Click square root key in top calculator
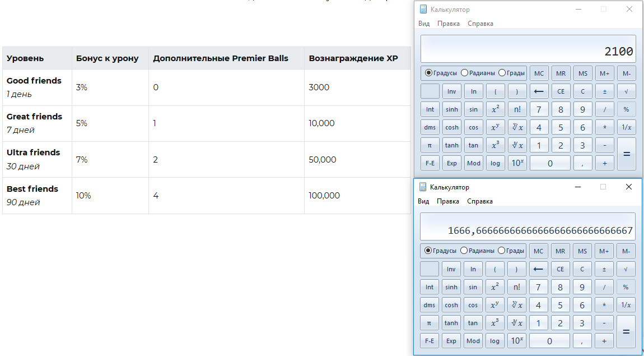The width and height of the screenshot is (644, 356). click(626, 91)
